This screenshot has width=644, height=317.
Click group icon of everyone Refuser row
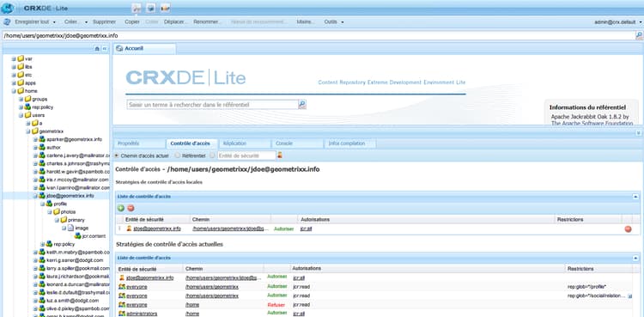[122, 305]
